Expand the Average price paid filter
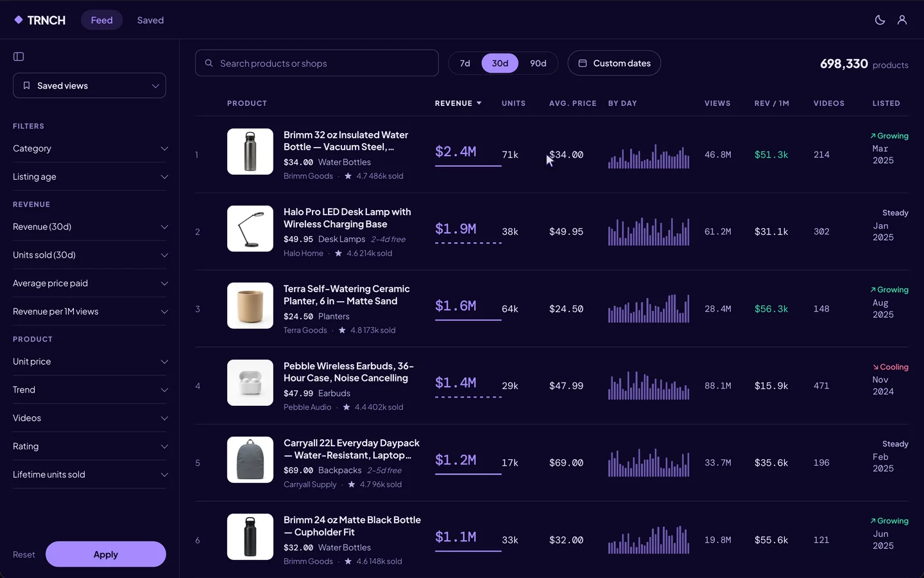Screen dimensions: 924x578 89,283
